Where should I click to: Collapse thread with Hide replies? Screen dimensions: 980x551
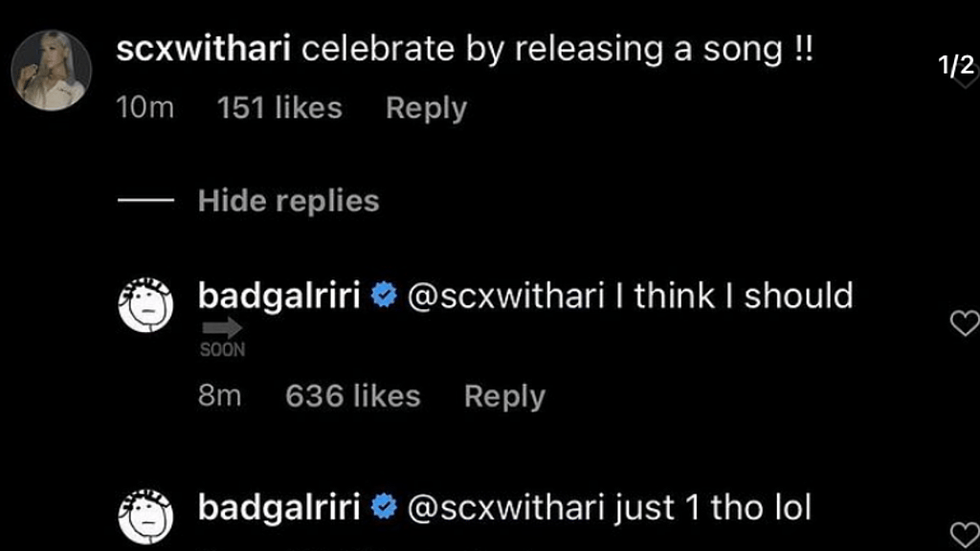pyautogui.click(x=288, y=201)
